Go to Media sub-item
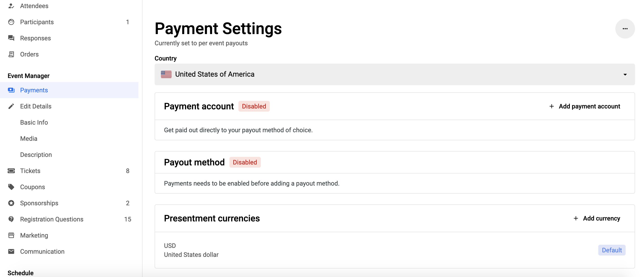 pos(29,138)
